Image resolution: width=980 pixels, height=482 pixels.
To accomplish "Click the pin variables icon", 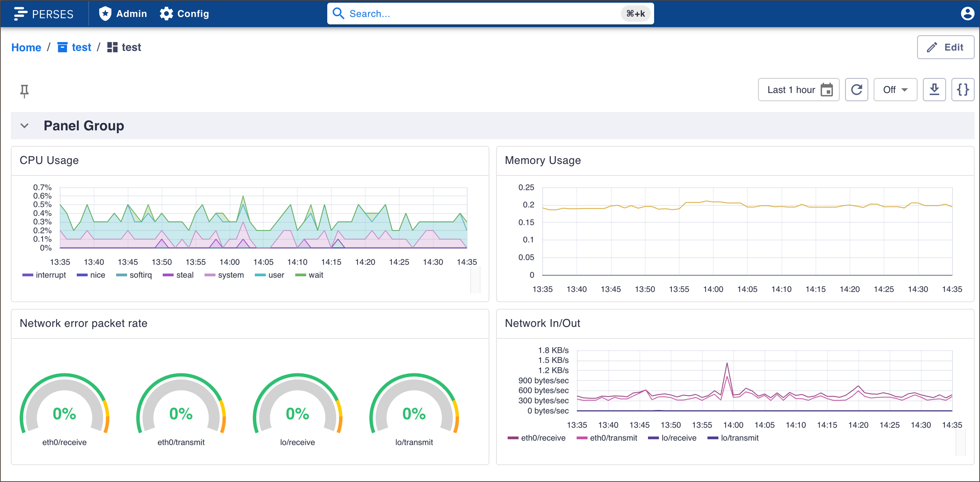I will coord(24,91).
